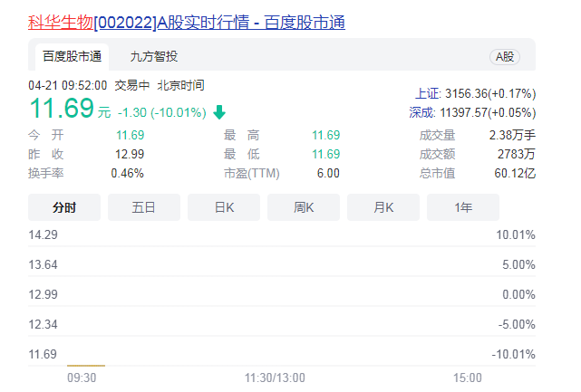Click the 最高 value 11.69
Screen dimensions: 581x392
[x=325, y=135]
